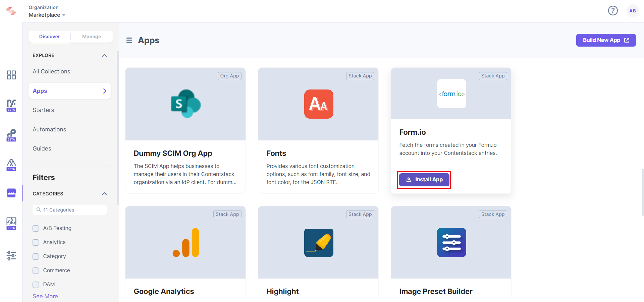Screen dimensions: 644x302
Task: Click the Stack App badge on Fonts card
Action: [360, 76]
